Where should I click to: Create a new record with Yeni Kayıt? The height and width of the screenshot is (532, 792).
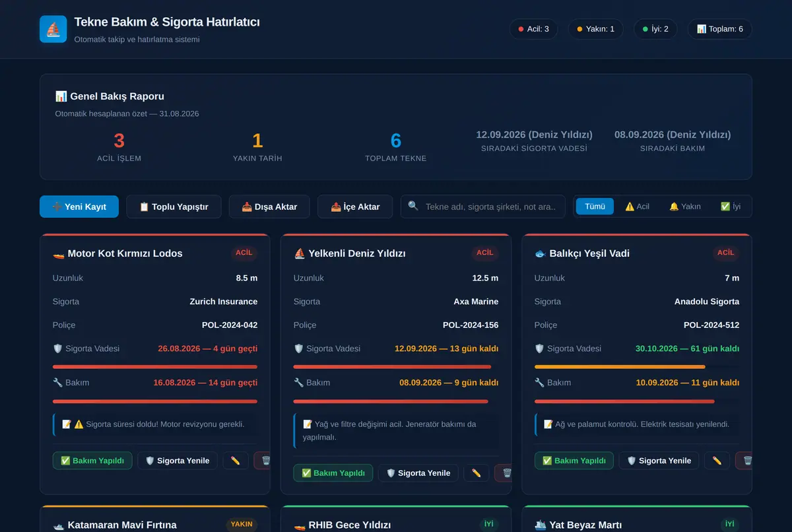pyautogui.click(x=79, y=207)
